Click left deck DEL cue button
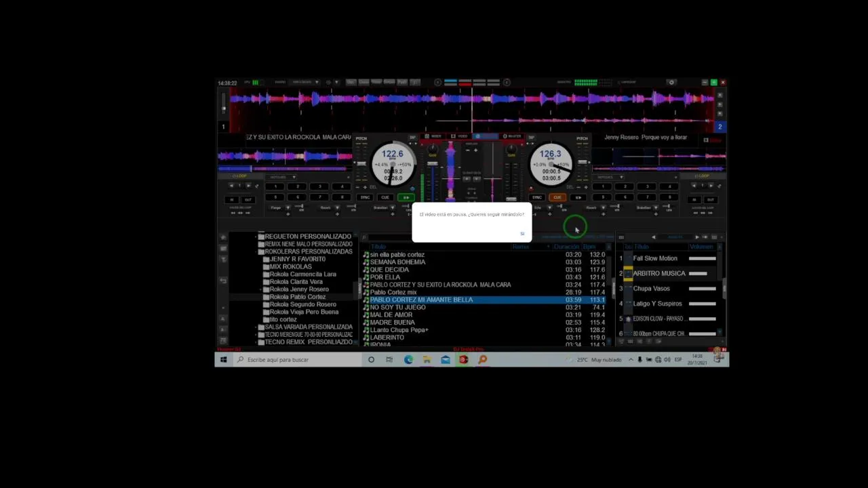Image resolution: width=868 pixels, height=488 pixels. pyautogui.click(x=373, y=187)
